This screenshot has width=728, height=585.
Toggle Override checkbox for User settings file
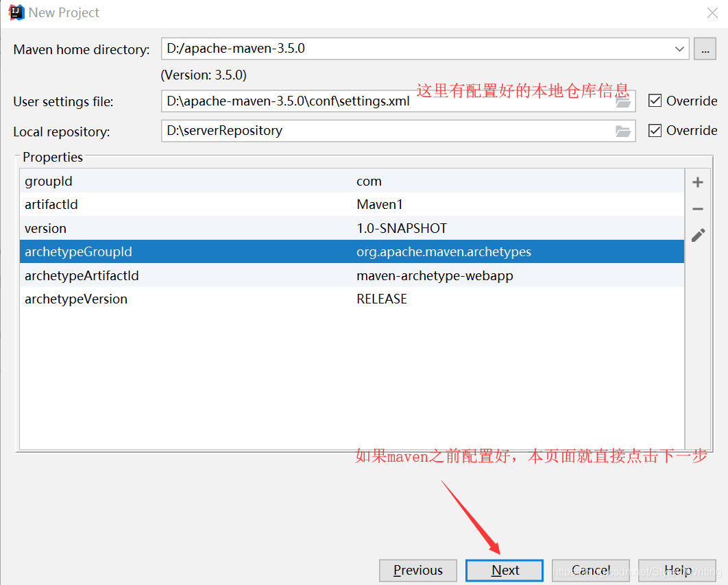coord(655,101)
